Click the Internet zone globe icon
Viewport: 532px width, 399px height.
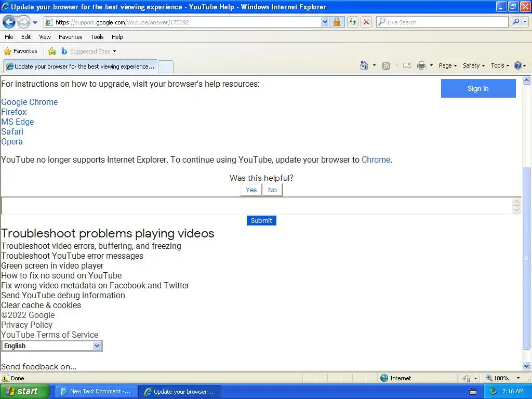[384, 378]
